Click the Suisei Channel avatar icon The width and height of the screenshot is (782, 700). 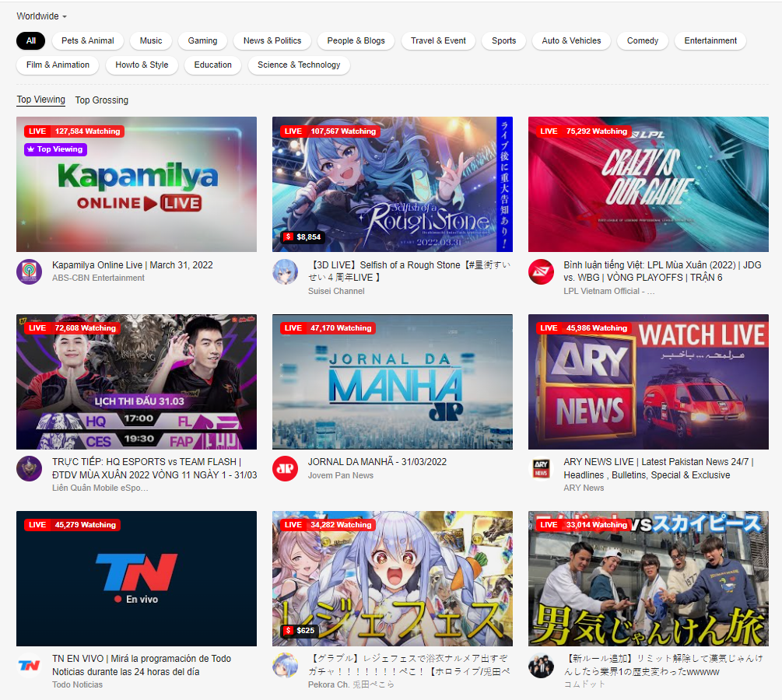[x=286, y=271]
